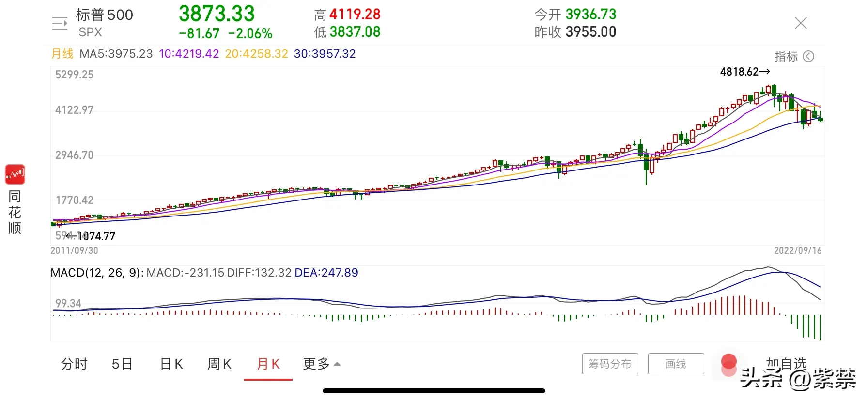Screen dimensions: 868x401
Task: Tap the 同花顺 red logo icon
Action: (15, 174)
